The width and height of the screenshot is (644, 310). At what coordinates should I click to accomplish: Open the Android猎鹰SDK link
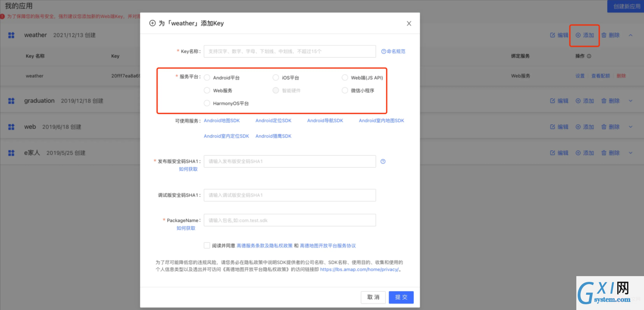click(x=273, y=136)
